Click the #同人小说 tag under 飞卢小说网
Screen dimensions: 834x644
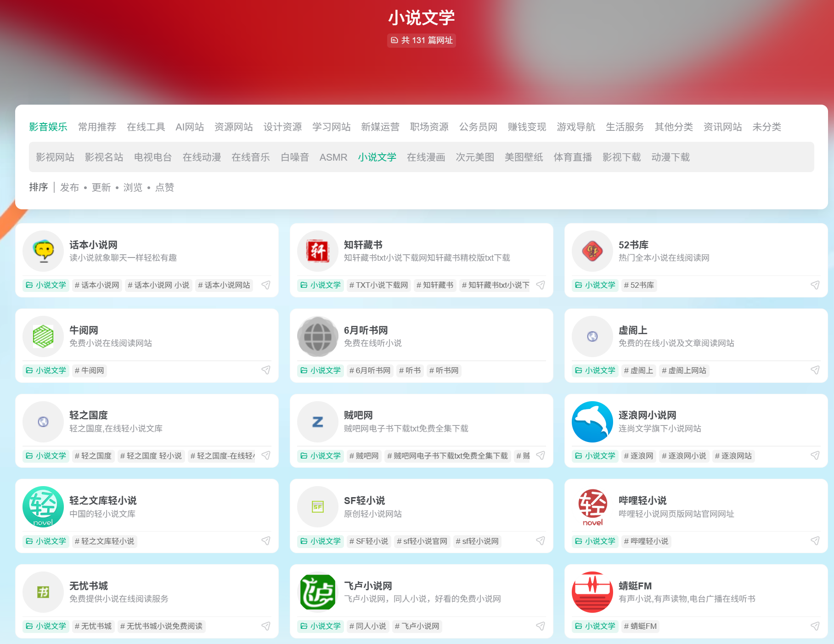click(368, 626)
